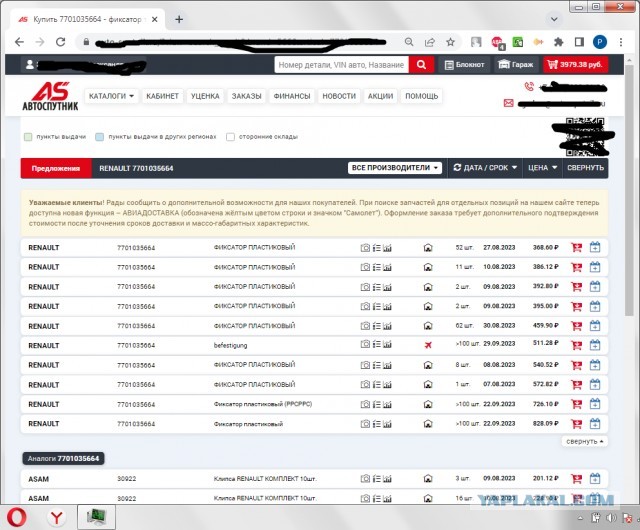Open price chart icon in 726.10 ₽ row
The width and height of the screenshot is (640, 530).
pos(387,404)
